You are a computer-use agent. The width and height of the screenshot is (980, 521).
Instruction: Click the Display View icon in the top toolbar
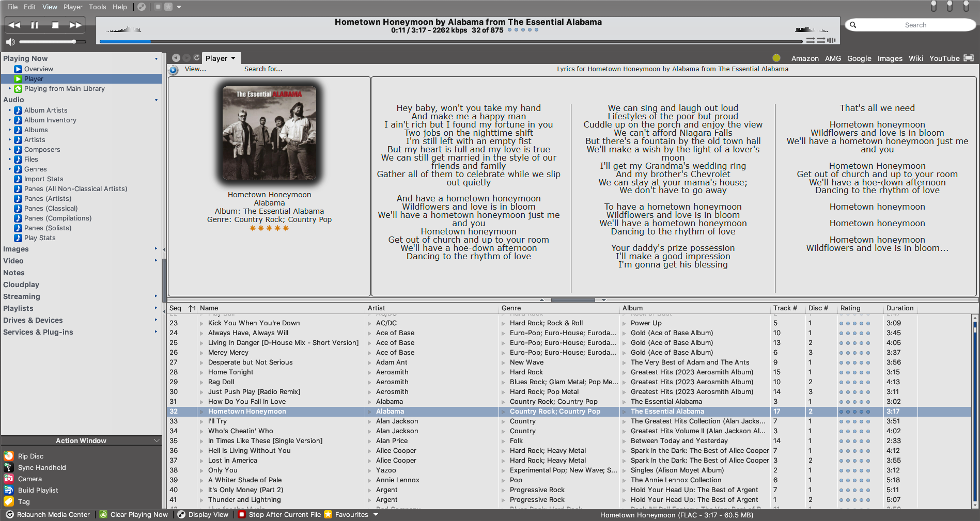[x=142, y=7]
